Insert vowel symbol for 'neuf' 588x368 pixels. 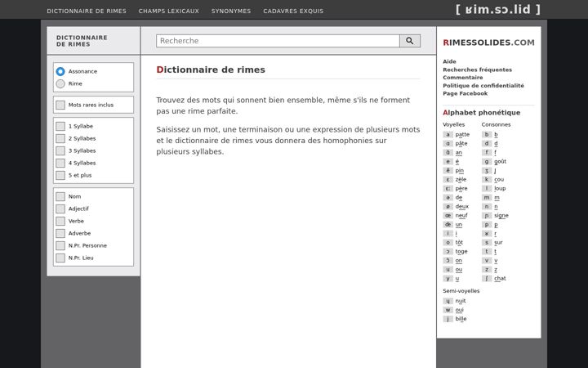click(448, 216)
